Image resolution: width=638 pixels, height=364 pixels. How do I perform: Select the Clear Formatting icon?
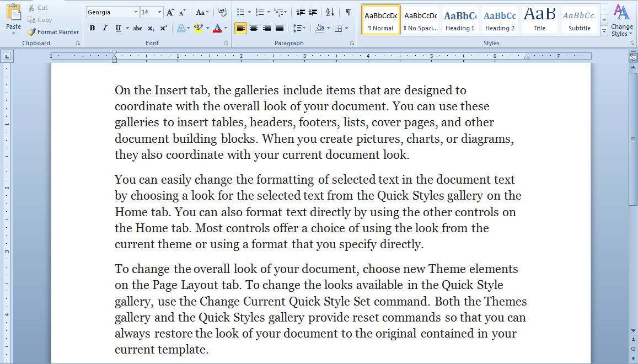pyautogui.click(x=221, y=11)
